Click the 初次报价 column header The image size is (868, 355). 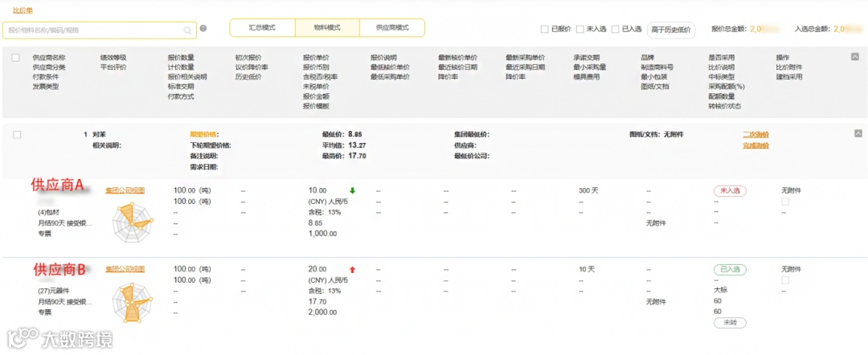point(248,58)
